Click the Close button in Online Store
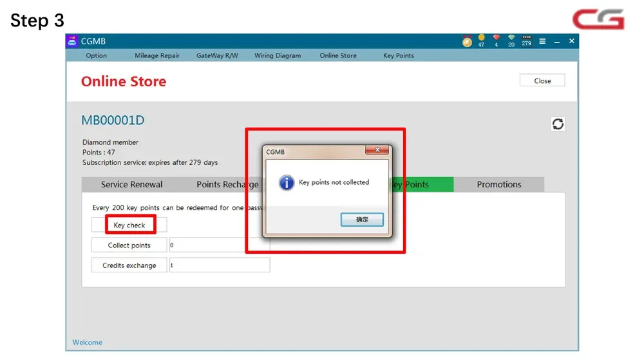The image size is (644, 362). [542, 81]
